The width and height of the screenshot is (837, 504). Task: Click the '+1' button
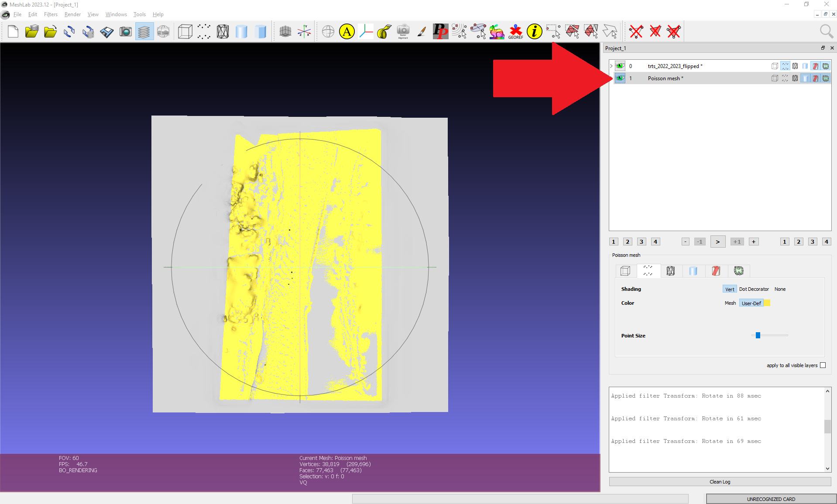point(737,242)
